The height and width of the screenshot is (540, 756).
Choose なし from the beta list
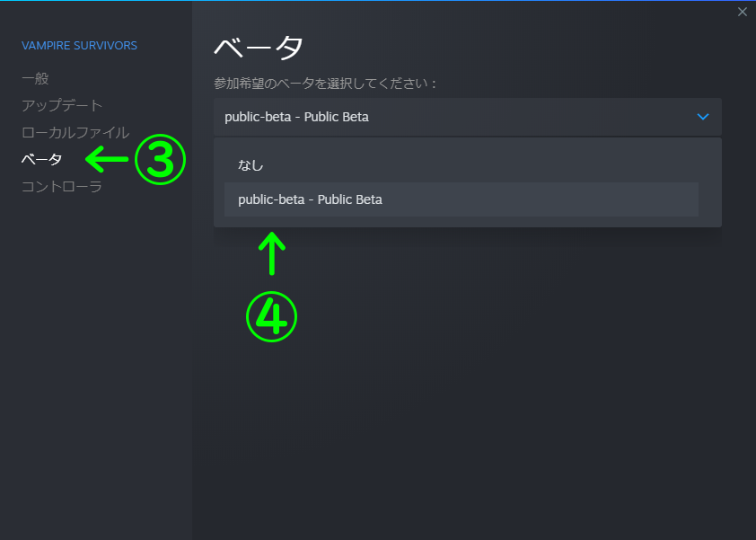tap(251, 165)
